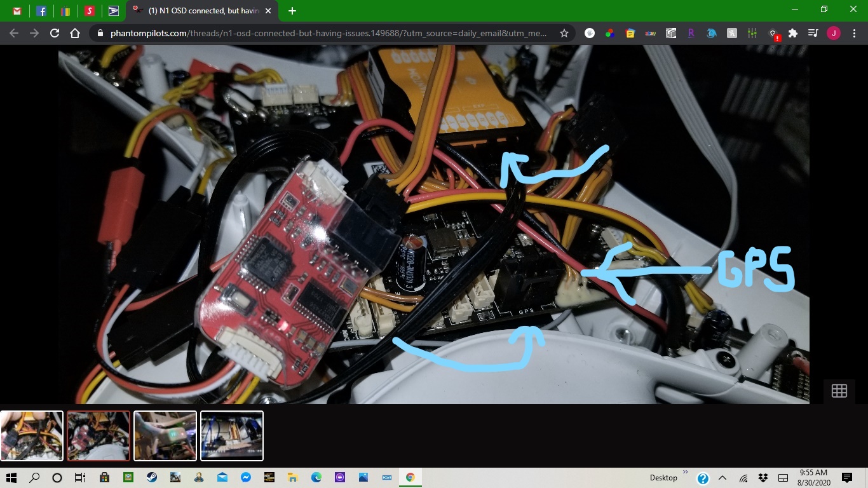Reload the current page

coord(55,33)
